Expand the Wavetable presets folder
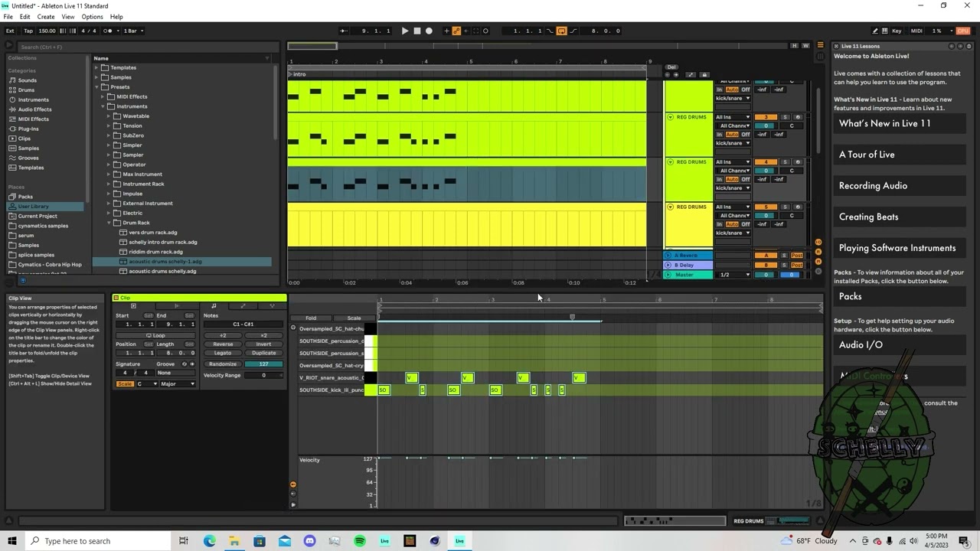 tap(109, 116)
